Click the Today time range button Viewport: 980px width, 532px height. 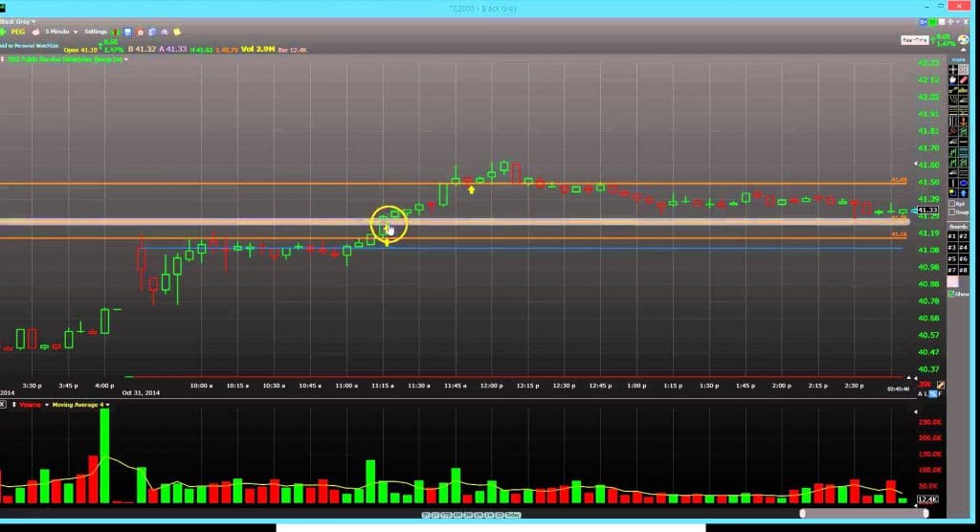pos(513,515)
